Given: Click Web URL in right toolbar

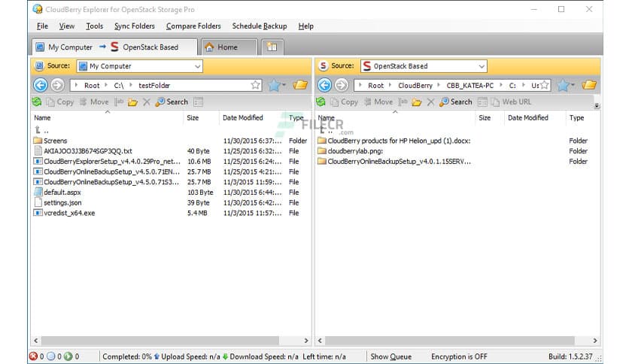Looking at the screenshot, I should [x=512, y=102].
